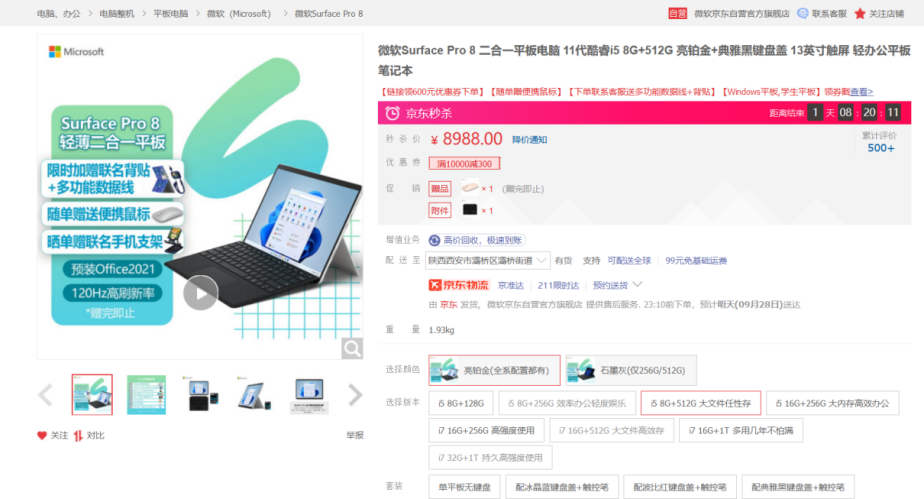Pick the 石墨灰 graphite color option
The image size is (924, 499).
[631, 370]
